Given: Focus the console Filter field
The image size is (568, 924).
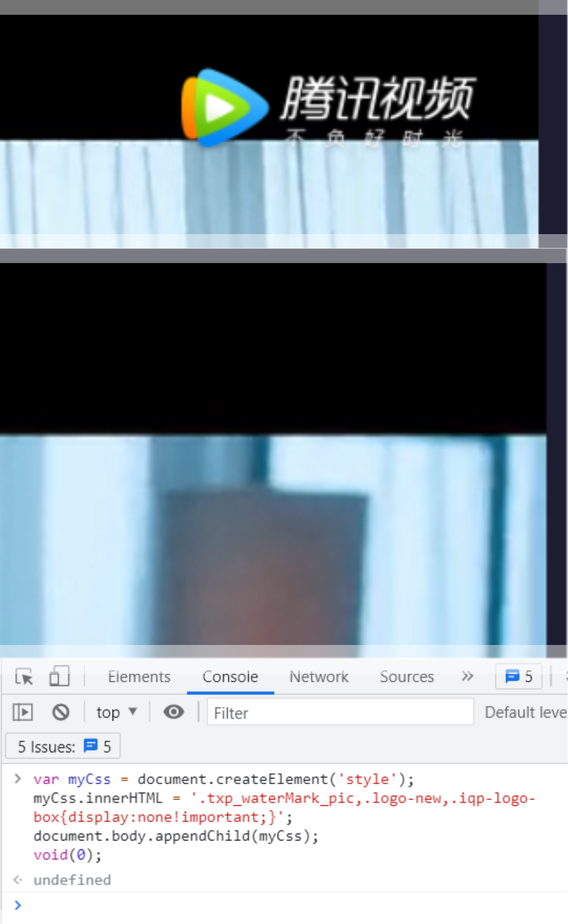Looking at the screenshot, I should click(340, 712).
